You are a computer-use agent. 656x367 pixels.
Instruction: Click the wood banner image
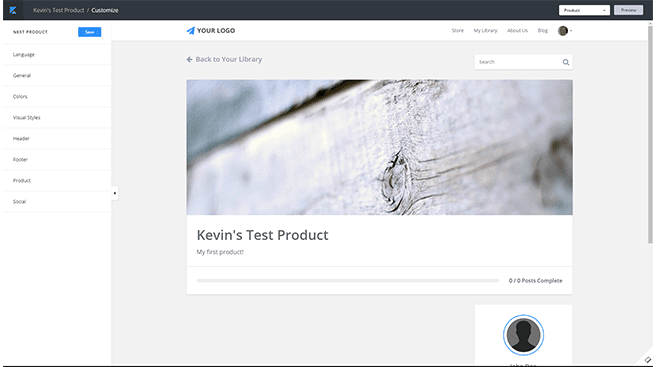pyautogui.click(x=379, y=147)
